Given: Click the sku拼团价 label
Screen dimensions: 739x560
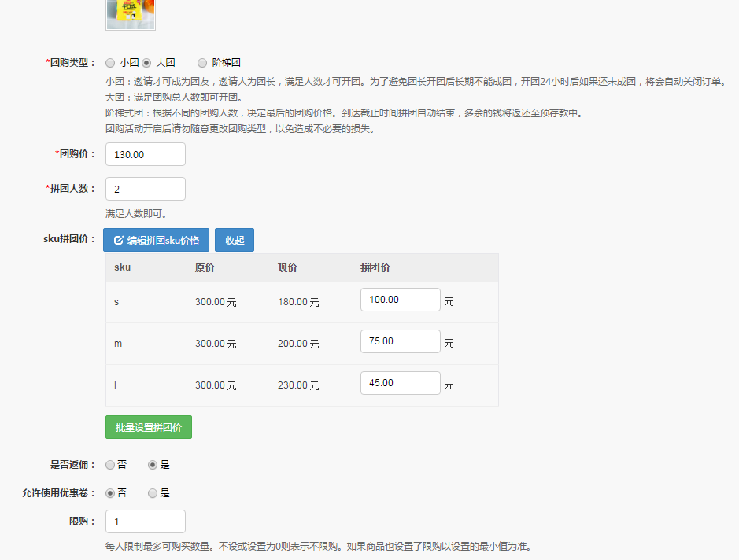Looking at the screenshot, I should pyautogui.click(x=69, y=239).
